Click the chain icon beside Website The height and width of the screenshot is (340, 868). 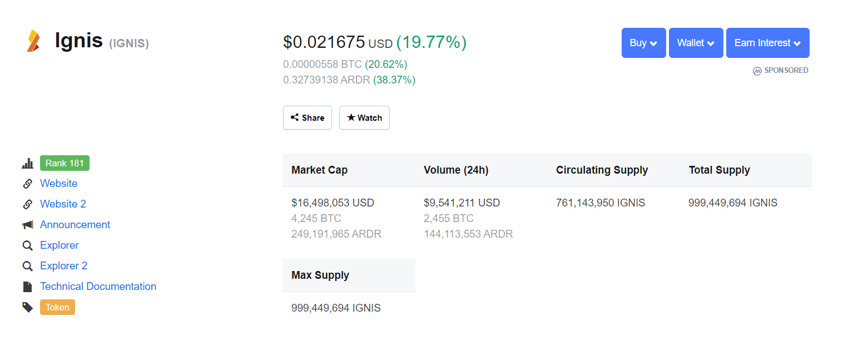[x=27, y=184]
